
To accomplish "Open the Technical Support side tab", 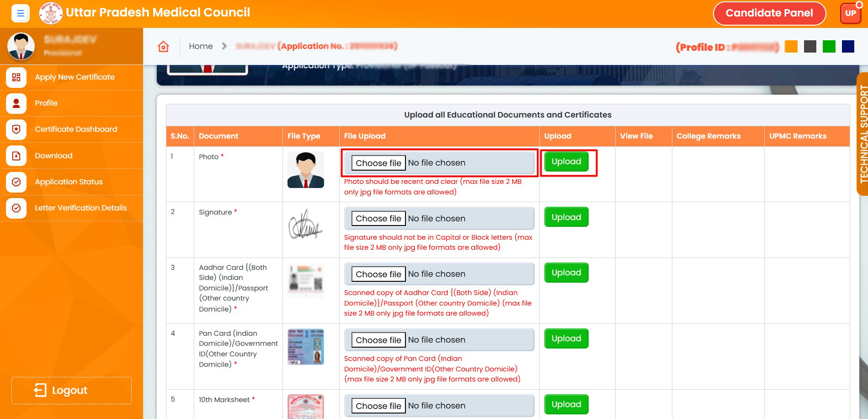I will tap(863, 134).
